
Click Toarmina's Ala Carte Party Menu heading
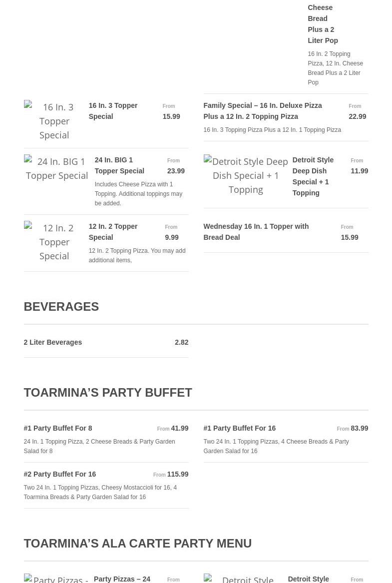pos(137,543)
